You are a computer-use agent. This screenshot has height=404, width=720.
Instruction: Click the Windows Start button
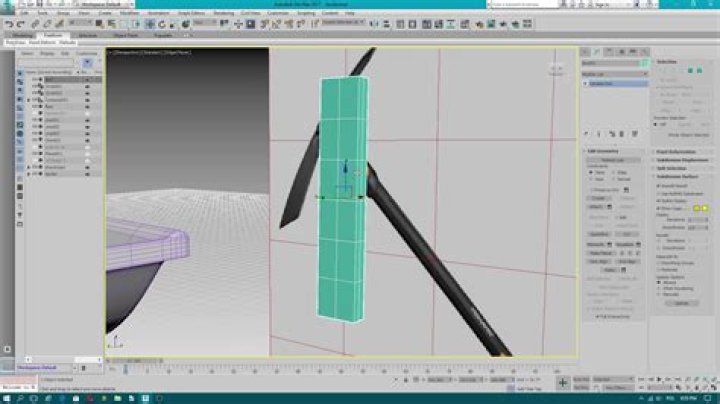point(6,398)
